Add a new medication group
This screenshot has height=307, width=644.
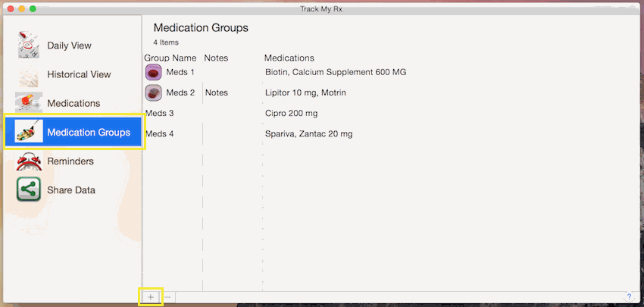coord(151,296)
